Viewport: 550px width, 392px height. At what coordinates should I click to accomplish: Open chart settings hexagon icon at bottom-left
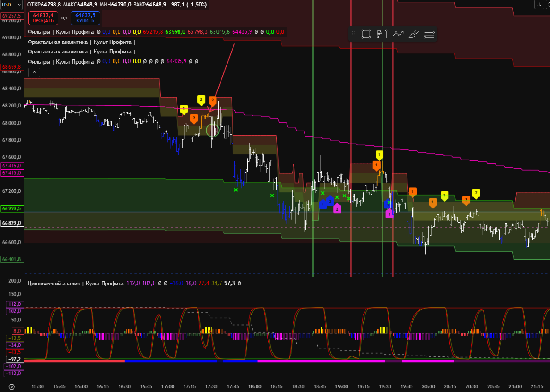pos(12,387)
